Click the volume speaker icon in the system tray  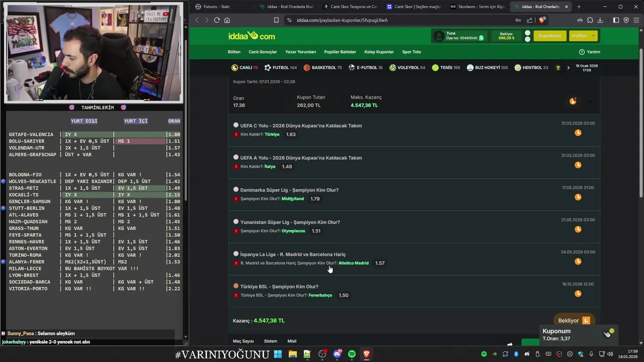pyautogui.click(x=610, y=354)
